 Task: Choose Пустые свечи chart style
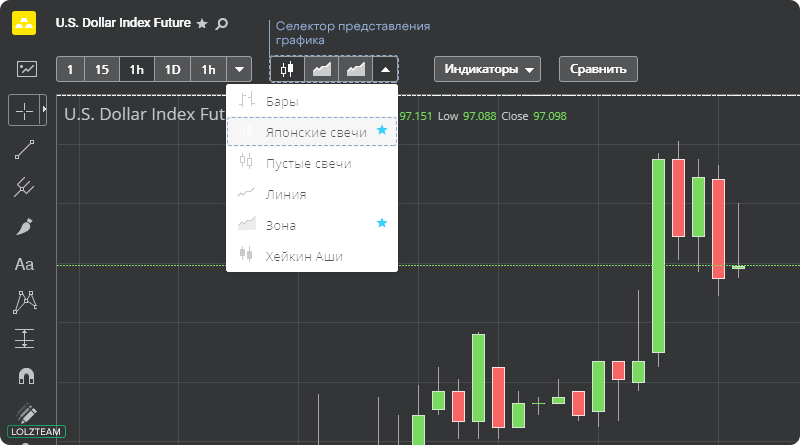(x=312, y=163)
